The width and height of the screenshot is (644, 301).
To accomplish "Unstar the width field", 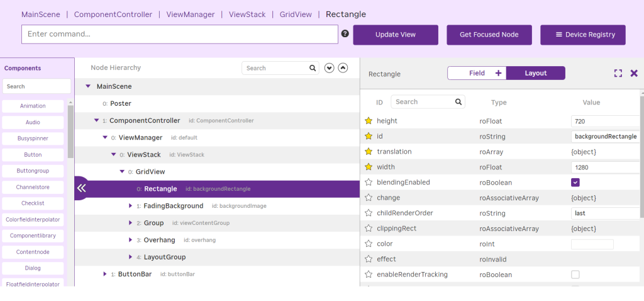I will tap(369, 166).
